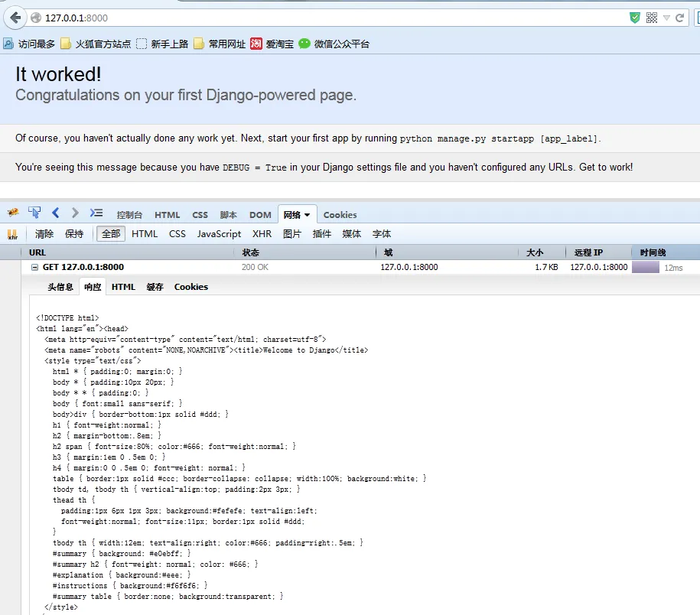Sort by the 域 column header
Screen dimensions: 700x615
[x=447, y=252]
